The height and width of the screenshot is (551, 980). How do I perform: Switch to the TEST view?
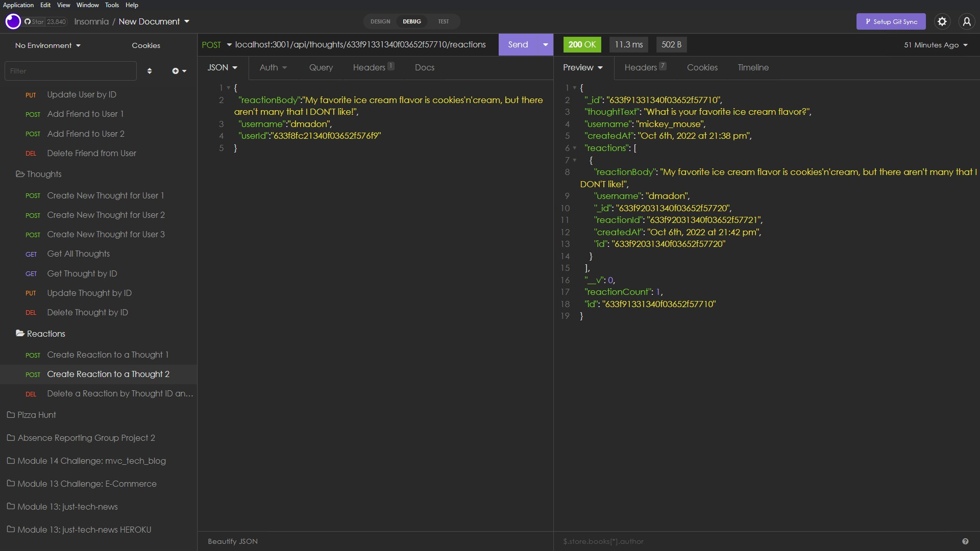(444, 21)
